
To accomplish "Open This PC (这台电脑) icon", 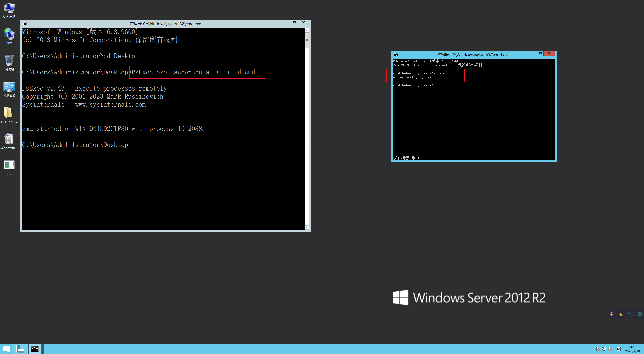I will coord(9,8).
